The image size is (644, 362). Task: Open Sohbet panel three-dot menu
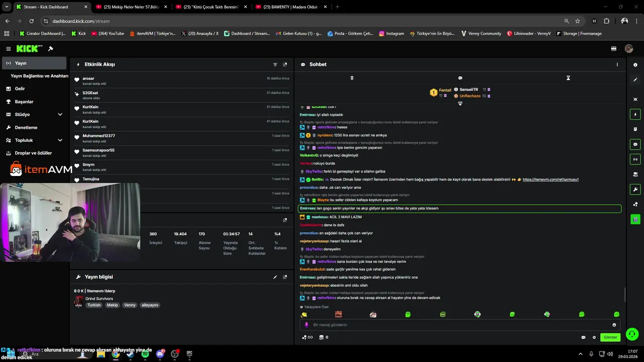coord(617,64)
